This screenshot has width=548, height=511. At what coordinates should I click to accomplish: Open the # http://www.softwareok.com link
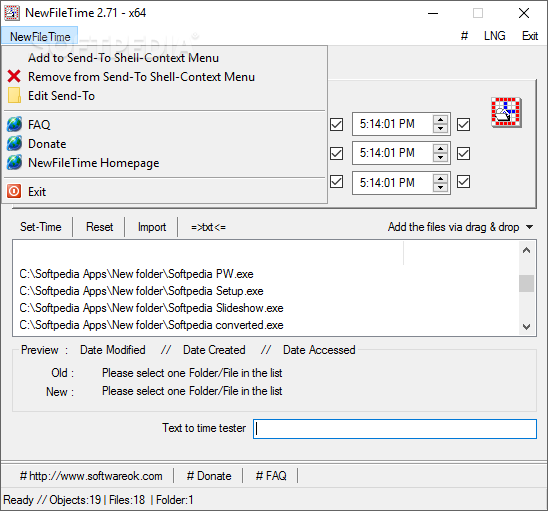pyautogui.click(x=91, y=476)
